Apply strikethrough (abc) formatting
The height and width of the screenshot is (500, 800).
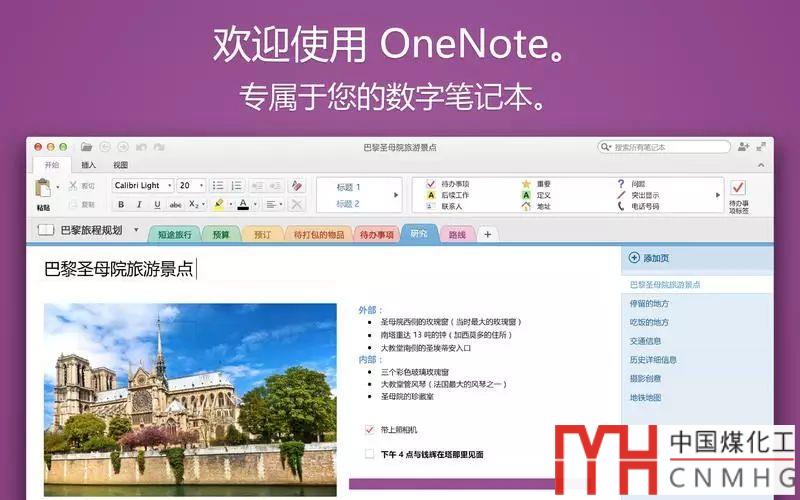click(x=176, y=204)
